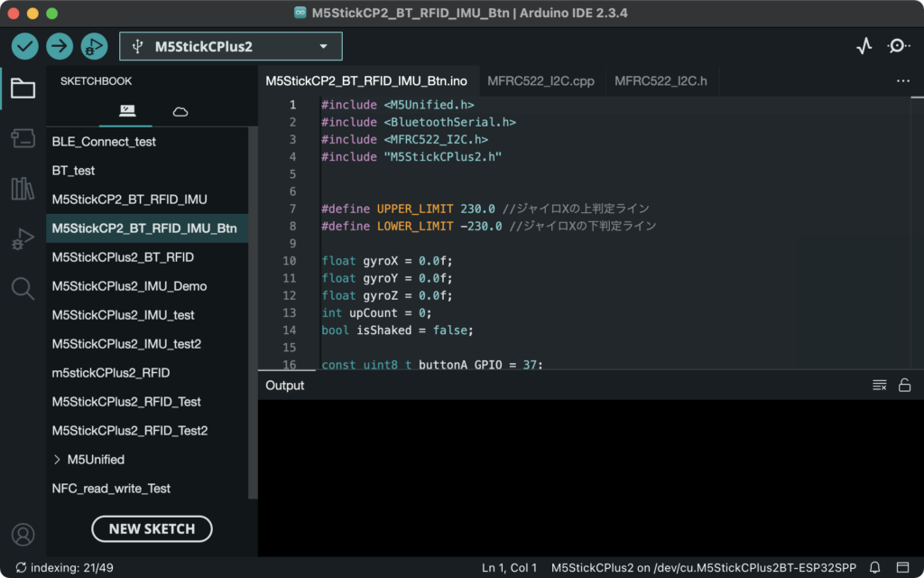924x578 pixels.
Task: Open the Serial Monitor
Action: coord(899,46)
